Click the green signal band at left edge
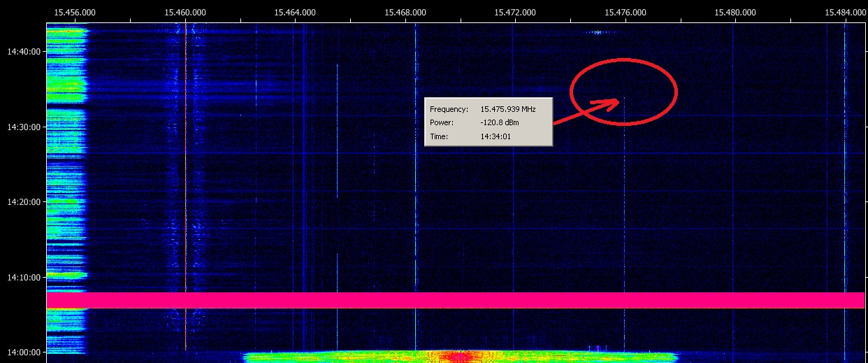The height and width of the screenshot is (363, 868). (x=66, y=189)
